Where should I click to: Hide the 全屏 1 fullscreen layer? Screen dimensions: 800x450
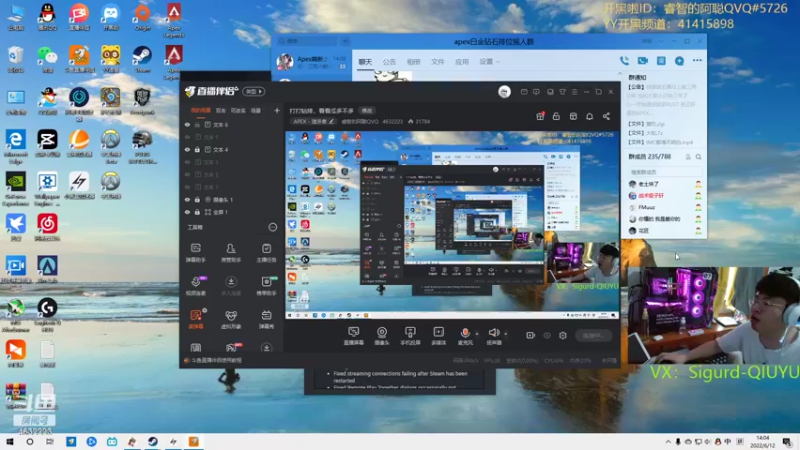click(187, 212)
